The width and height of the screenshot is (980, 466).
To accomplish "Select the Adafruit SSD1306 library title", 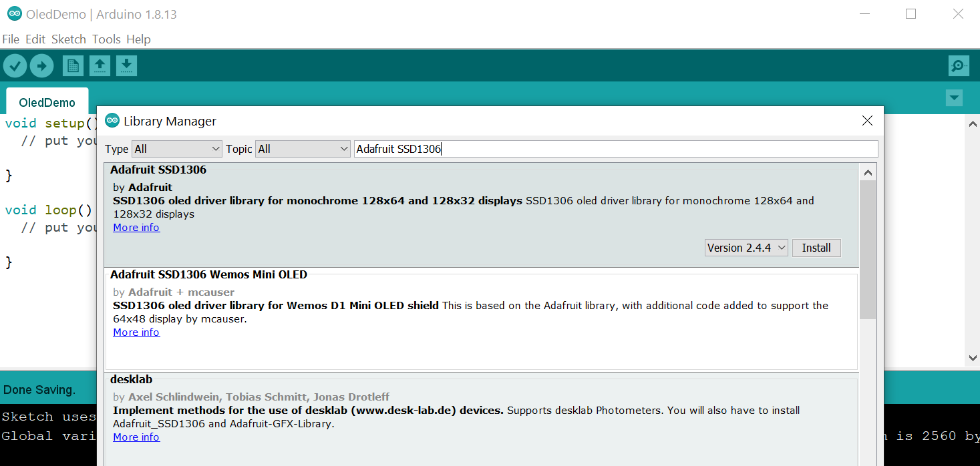I will click(158, 170).
